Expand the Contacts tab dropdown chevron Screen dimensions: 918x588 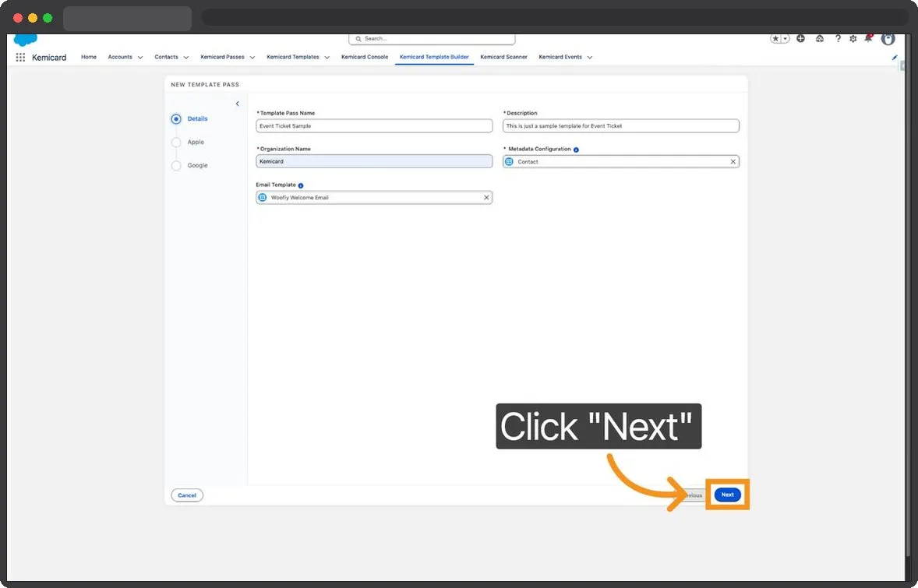186,58
